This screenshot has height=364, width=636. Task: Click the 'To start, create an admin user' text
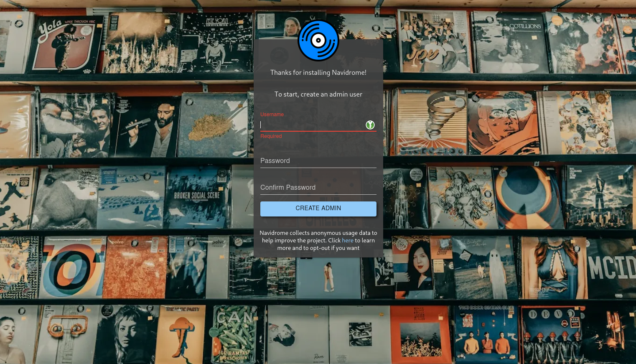click(318, 94)
